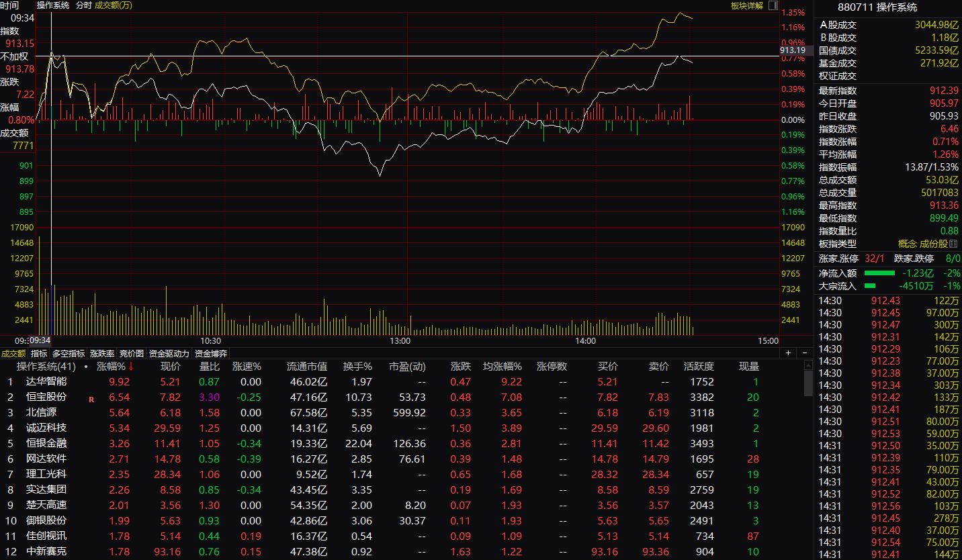962x560 pixels.
Task: Sort list by 均涨幅% column
Action: tap(502, 367)
